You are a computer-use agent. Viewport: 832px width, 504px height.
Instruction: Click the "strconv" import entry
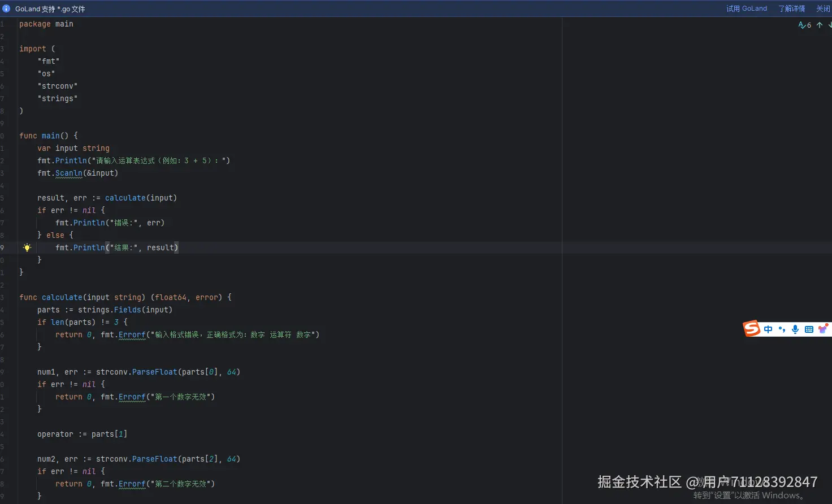point(58,86)
